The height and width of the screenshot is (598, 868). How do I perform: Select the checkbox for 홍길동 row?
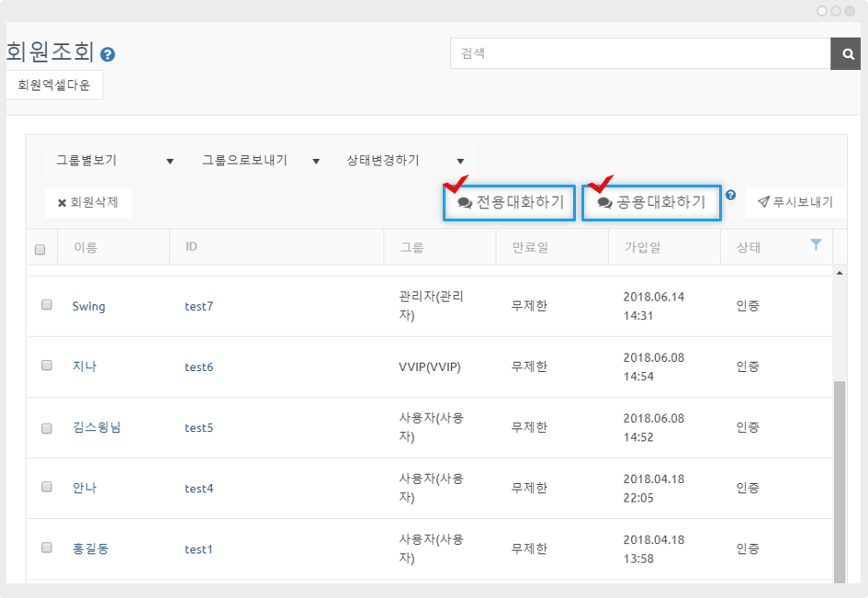47,547
